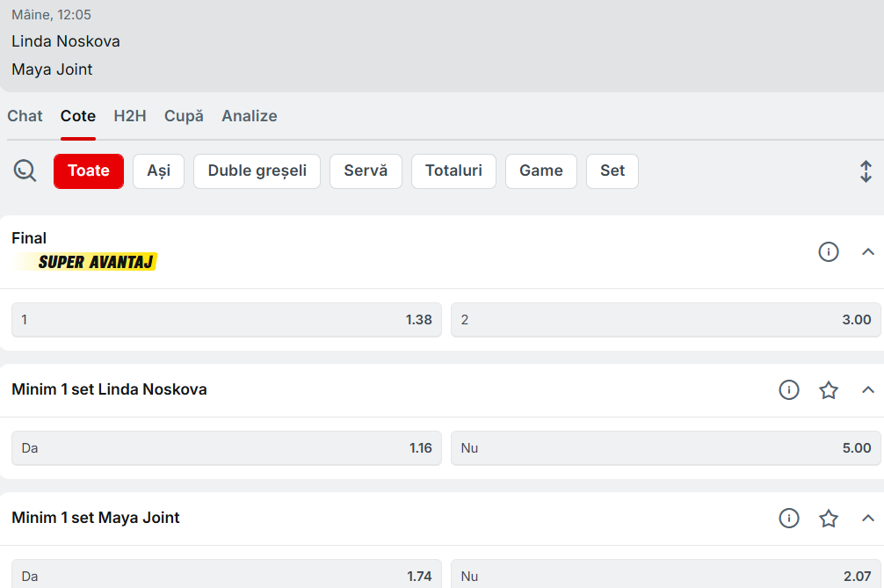The width and height of the screenshot is (884, 588).
Task: Show info for Minim 1 set Linda Noskova
Action: point(789,389)
